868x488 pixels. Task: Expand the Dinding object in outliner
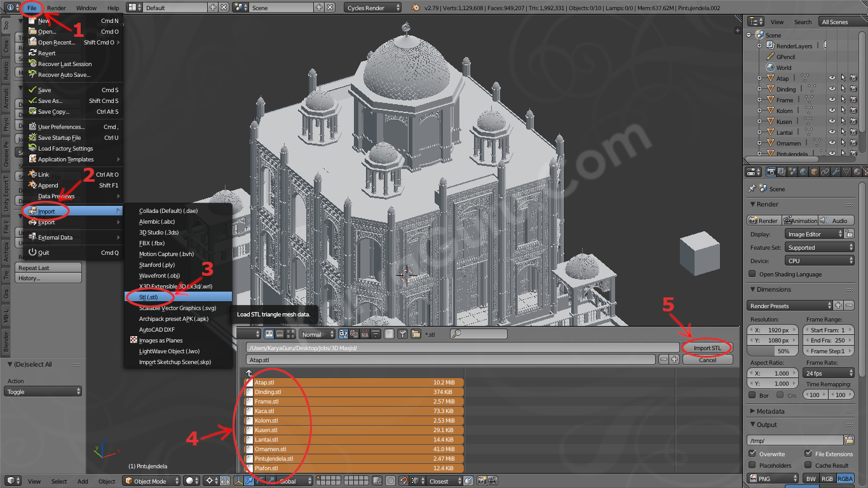click(759, 90)
